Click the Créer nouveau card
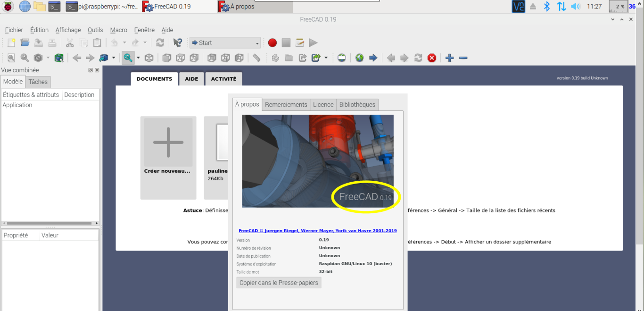 pyautogui.click(x=168, y=158)
